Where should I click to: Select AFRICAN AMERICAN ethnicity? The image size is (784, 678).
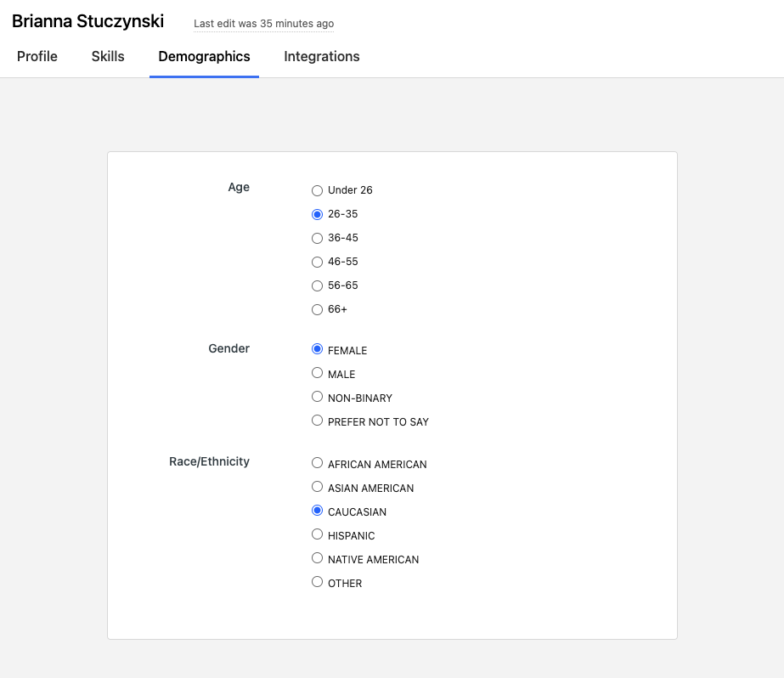pos(317,463)
